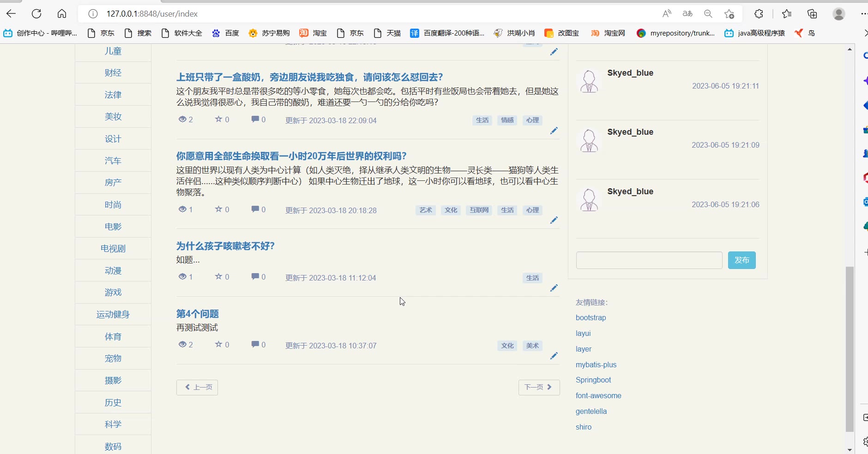Edit 第4个问题 with pencil icon

coord(554,356)
